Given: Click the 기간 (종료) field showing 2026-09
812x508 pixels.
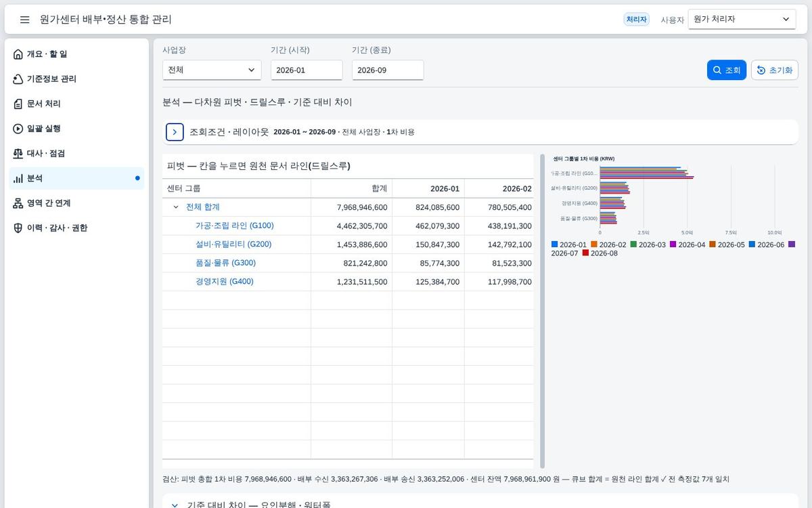Looking at the screenshot, I should pyautogui.click(x=388, y=70).
